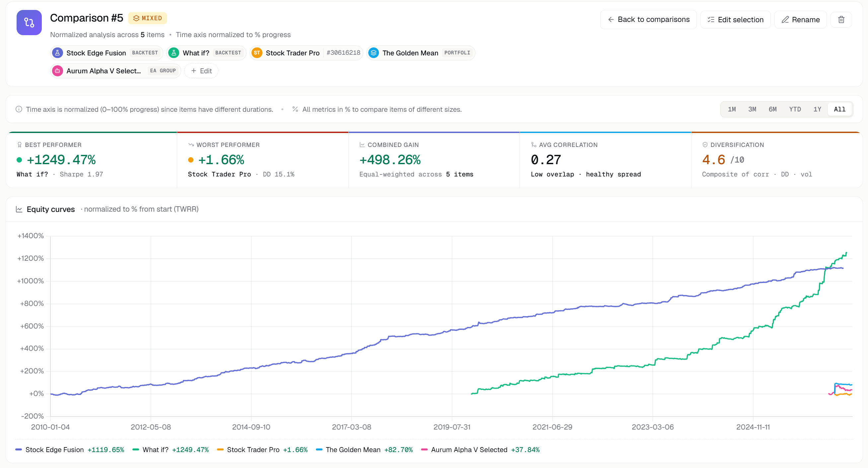Image resolution: width=868 pixels, height=468 pixels.
Task: Click the pink Aurum Alpha robot icon
Action: [x=58, y=71]
